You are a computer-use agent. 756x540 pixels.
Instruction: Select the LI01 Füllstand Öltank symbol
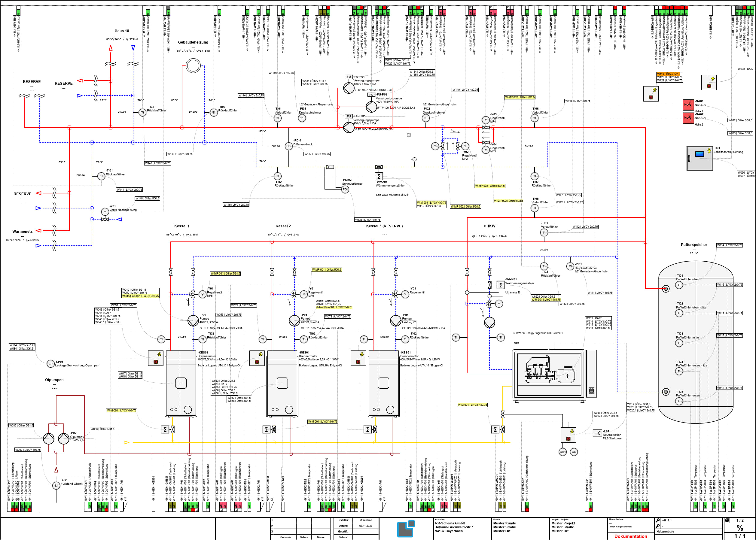(x=56, y=485)
